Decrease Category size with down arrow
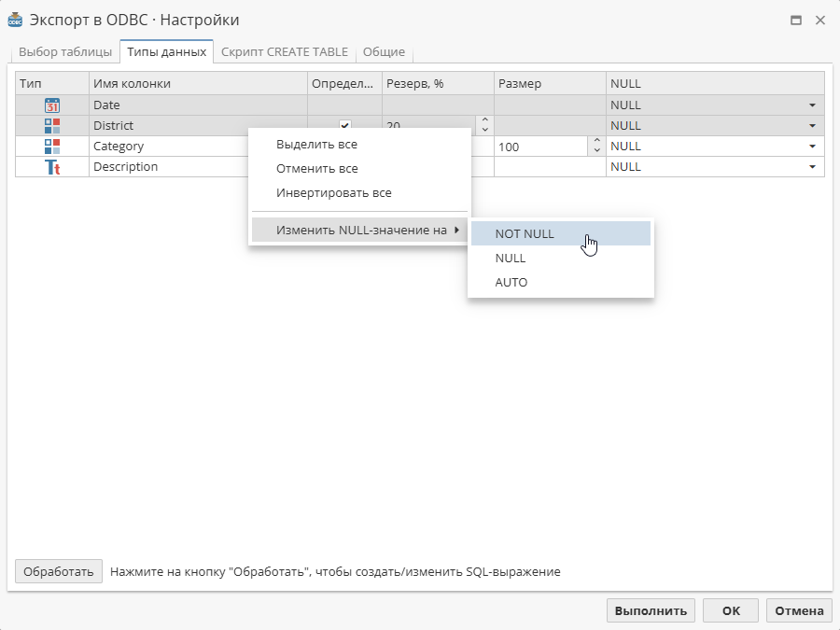 596,150
